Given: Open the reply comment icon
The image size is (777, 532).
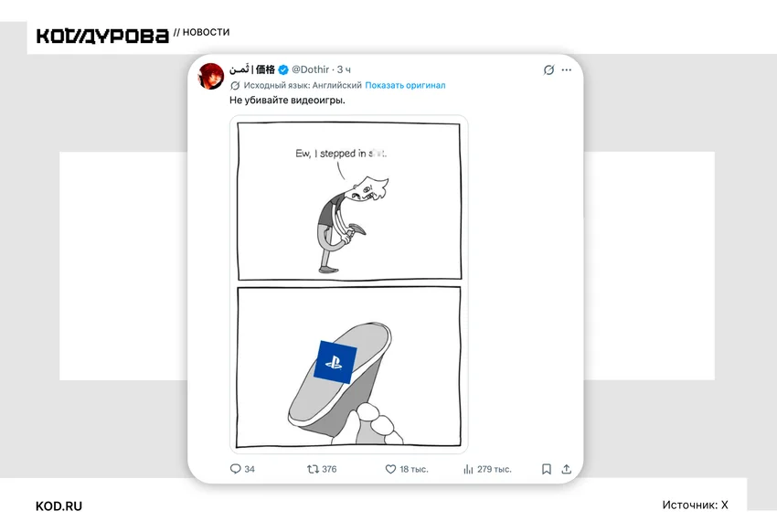Looking at the screenshot, I should 235,469.
